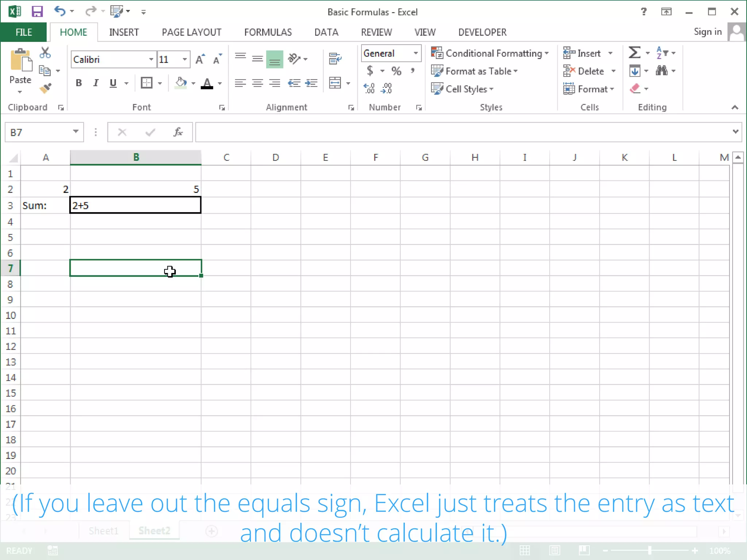
Task: Toggle Bold formatting
Action: [78, 83]
